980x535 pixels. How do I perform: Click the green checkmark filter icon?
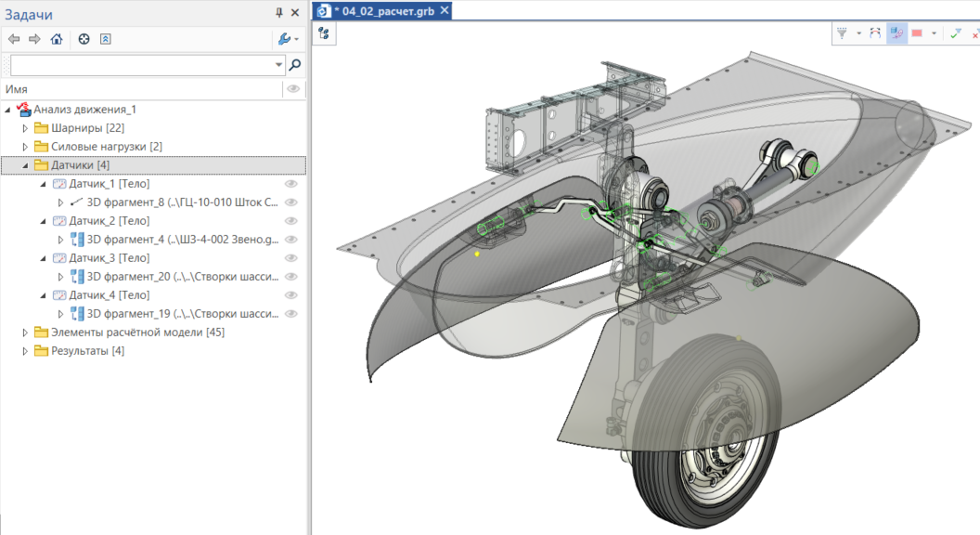(955, 33)
